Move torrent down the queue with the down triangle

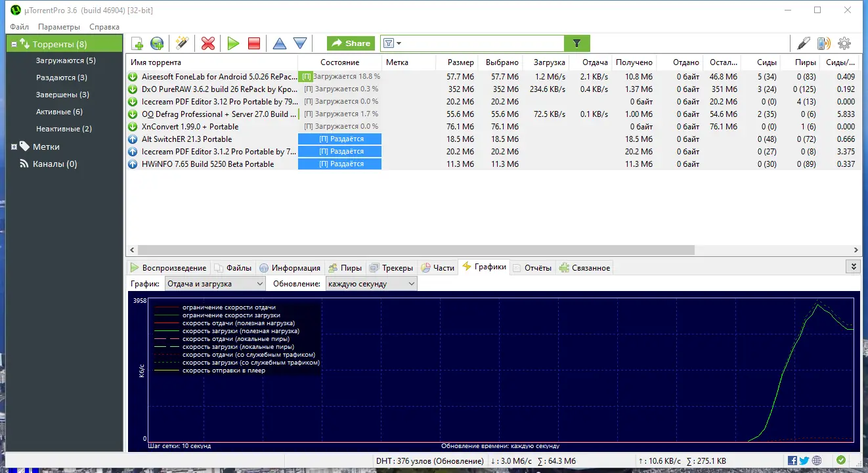click(x=300, y=43)
